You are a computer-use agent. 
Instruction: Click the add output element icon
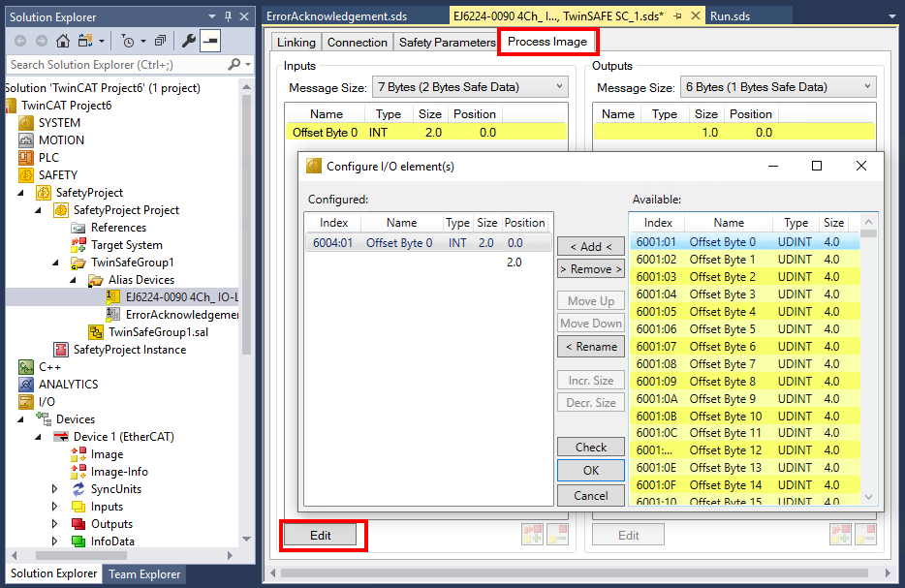[x=840, y=535]
